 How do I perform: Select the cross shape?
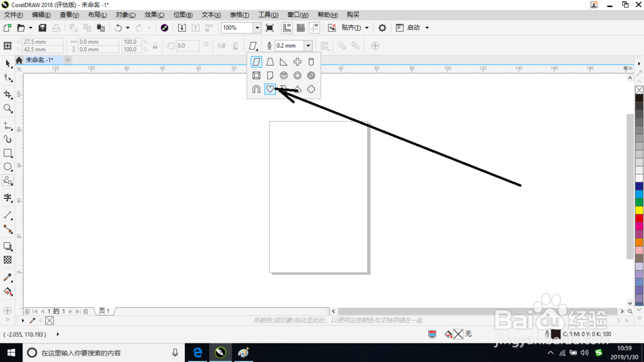click(298, 62)
